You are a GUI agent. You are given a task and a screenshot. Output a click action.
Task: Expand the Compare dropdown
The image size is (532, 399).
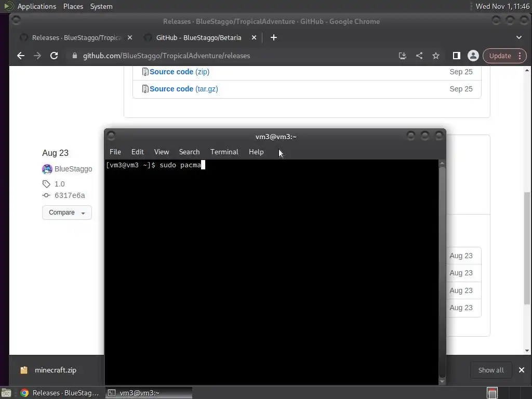[67, 212]
